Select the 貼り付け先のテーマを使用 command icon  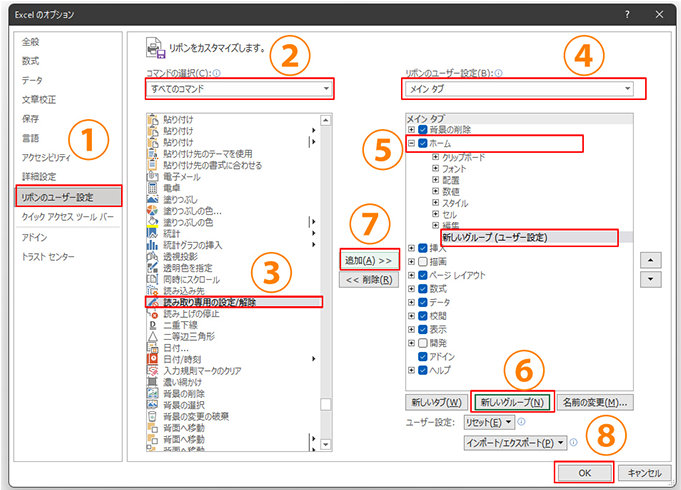pyautogui.click(x=152, y=154)
